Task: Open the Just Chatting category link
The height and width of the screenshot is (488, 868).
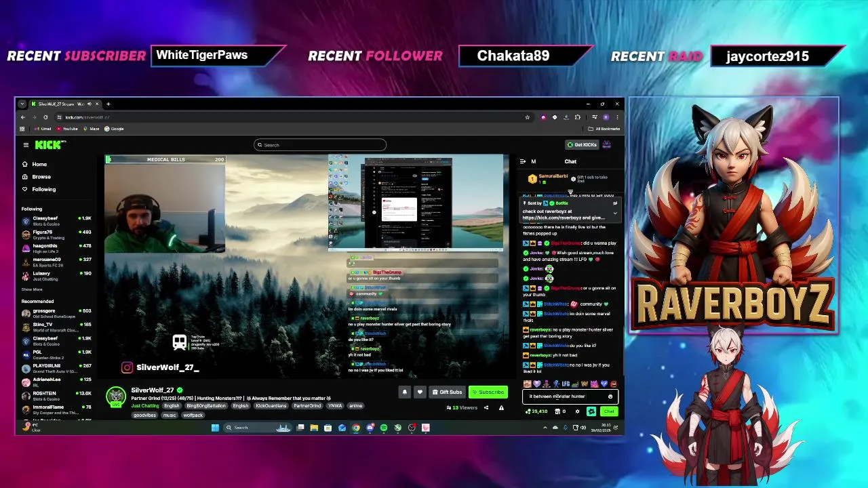Action: pos(145,406)
